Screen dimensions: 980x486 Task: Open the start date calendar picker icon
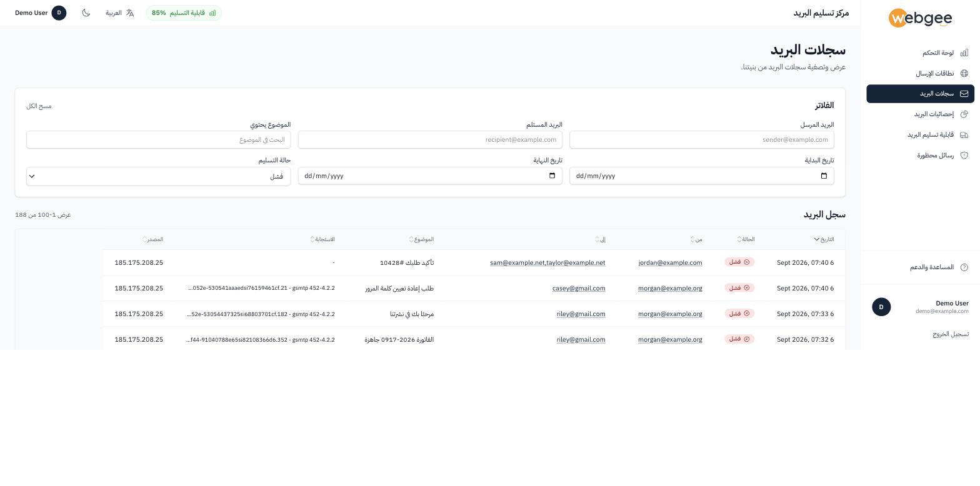click(824, 176)
